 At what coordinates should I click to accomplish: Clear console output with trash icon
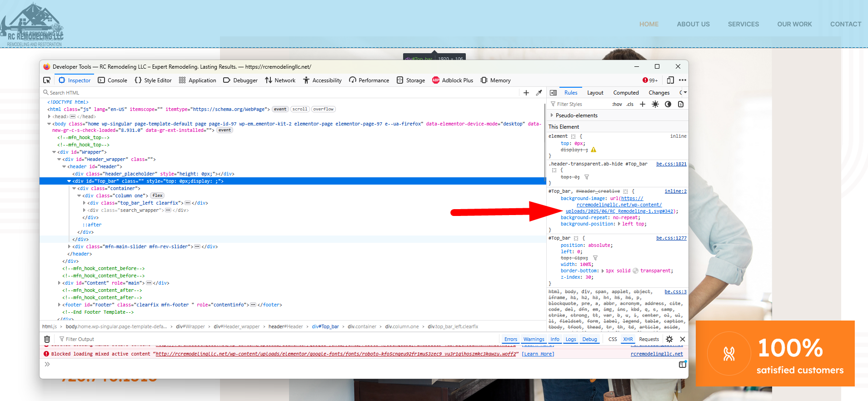coord(47,339)
